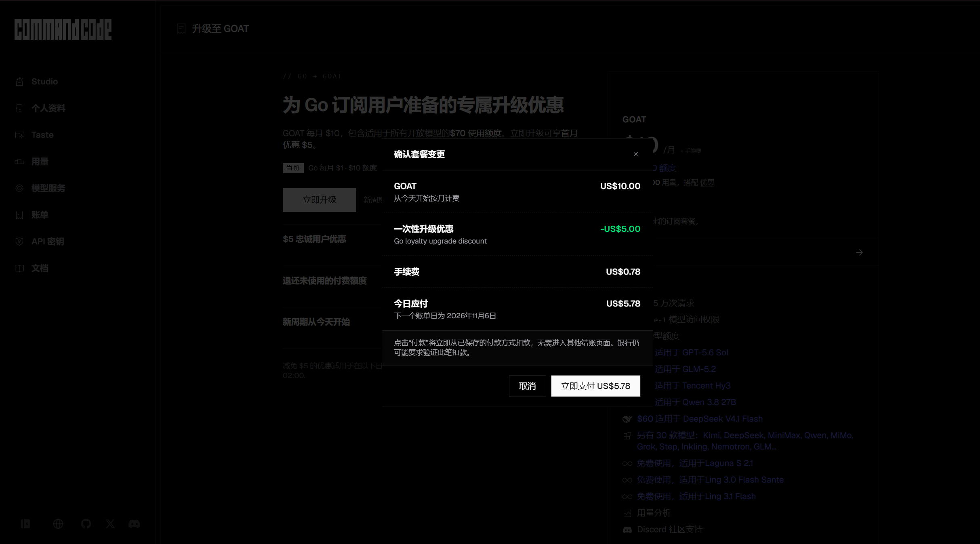
Task: Click the 适用于 GPT-5.6 Sol link
Action: [691, 353]
